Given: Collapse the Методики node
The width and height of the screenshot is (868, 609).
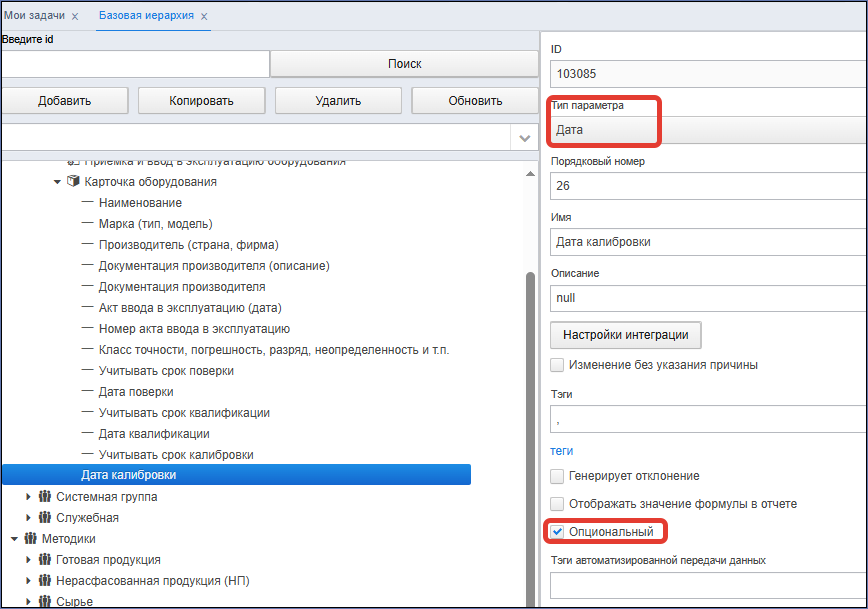Looking at the screenshot, I should click(x=14, y=539).
